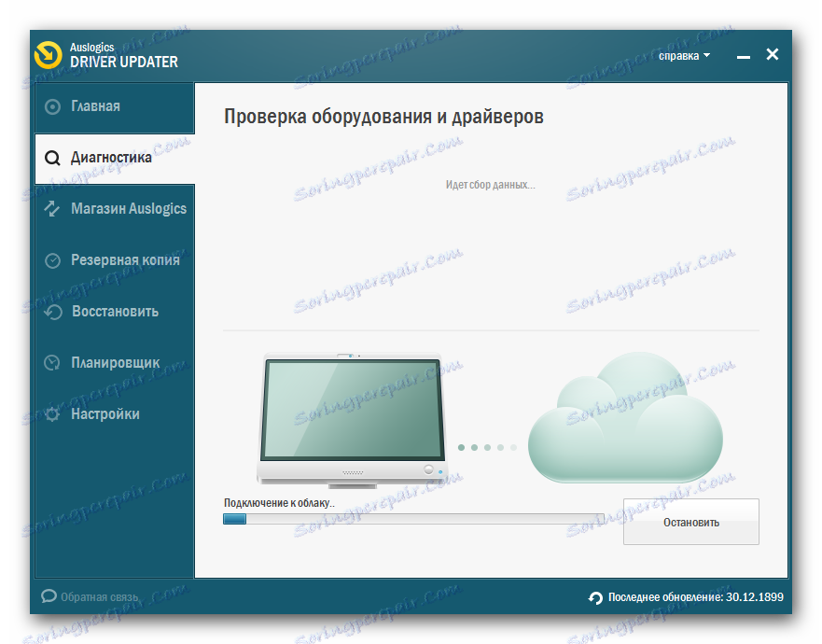The height and width of the screenshot is (644, 822).
Task: Click the Резервная копия checkmark icon
Action: point(52,260)
